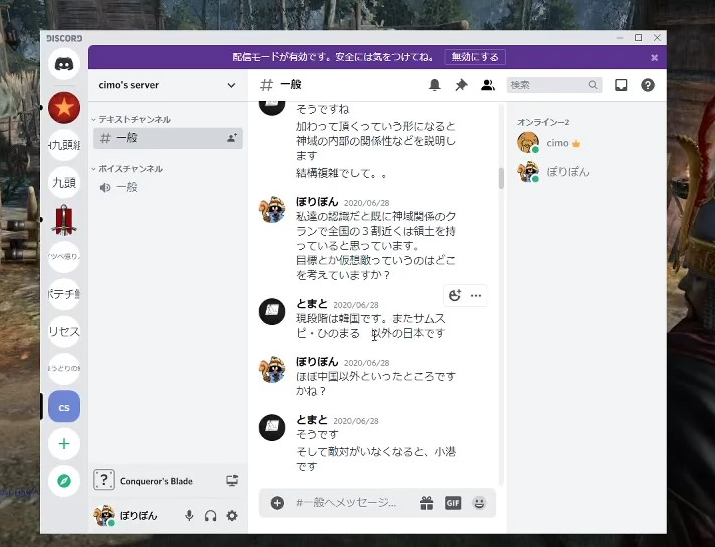Click the chat scrollbar thumb
Viewport: 715px width, 547px height.
[501, 178]
